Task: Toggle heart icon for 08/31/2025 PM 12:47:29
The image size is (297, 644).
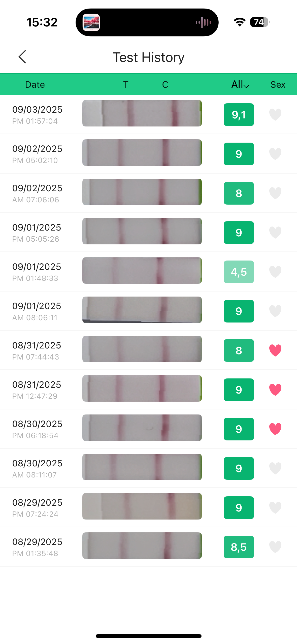Action: click(275, 390)
